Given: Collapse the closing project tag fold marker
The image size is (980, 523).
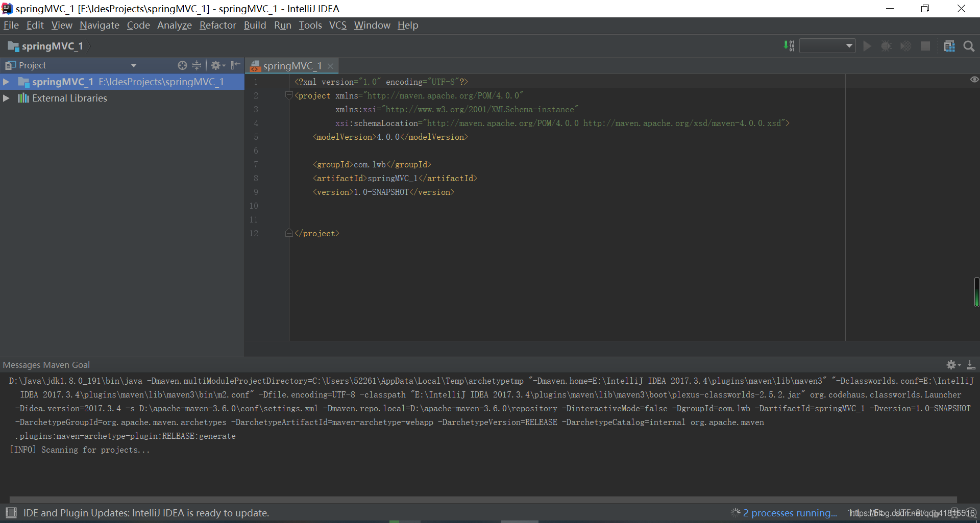Looking at the screenshot, I should (289, 233).
